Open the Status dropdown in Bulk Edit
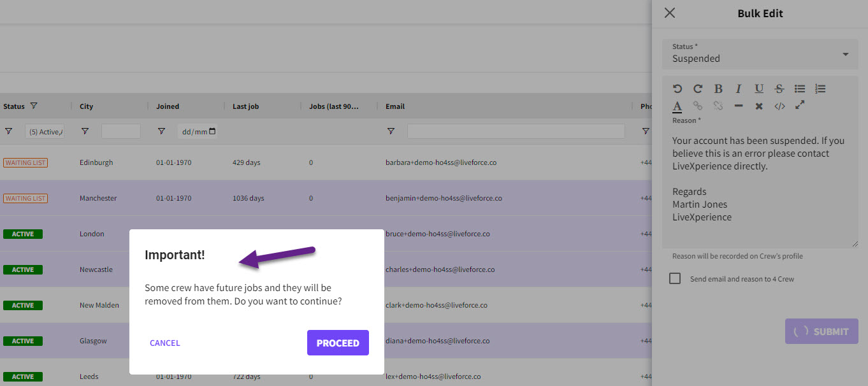 pyautogui.click(x=760, y=54)
